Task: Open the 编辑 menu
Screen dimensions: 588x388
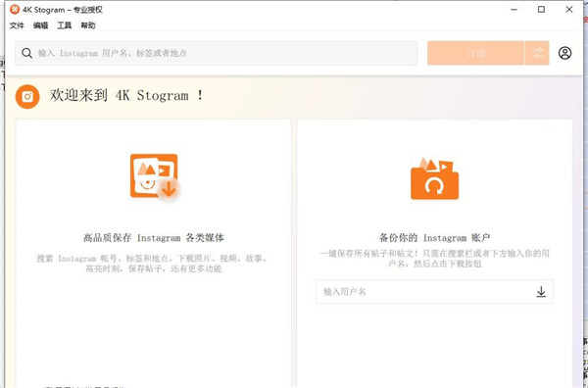Action: click(40, 25)
